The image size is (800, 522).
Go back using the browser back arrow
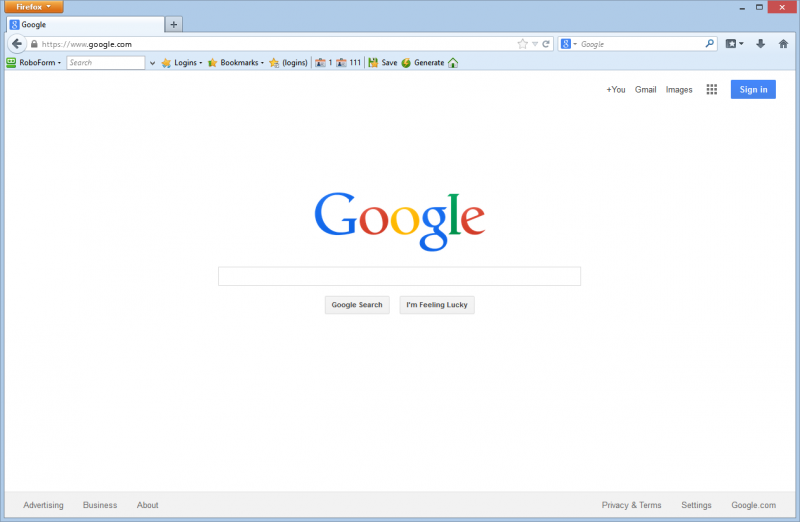point(17,44)
